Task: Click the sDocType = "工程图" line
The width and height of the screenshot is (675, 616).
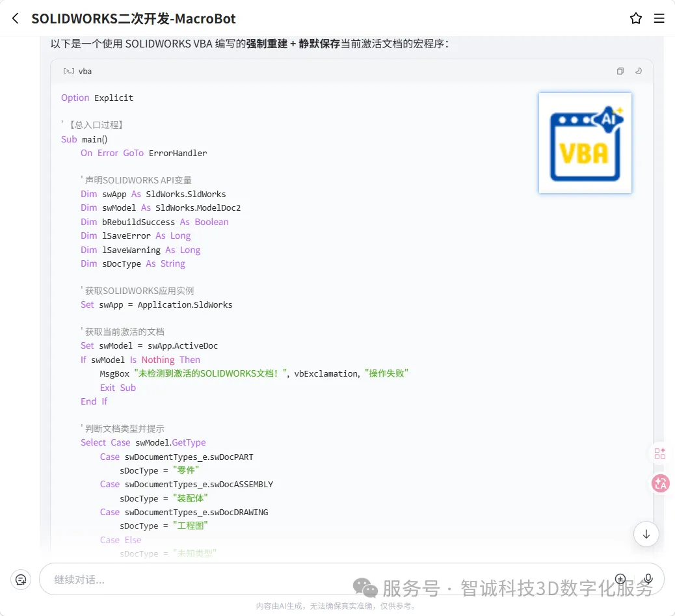Action: (164, 526)
